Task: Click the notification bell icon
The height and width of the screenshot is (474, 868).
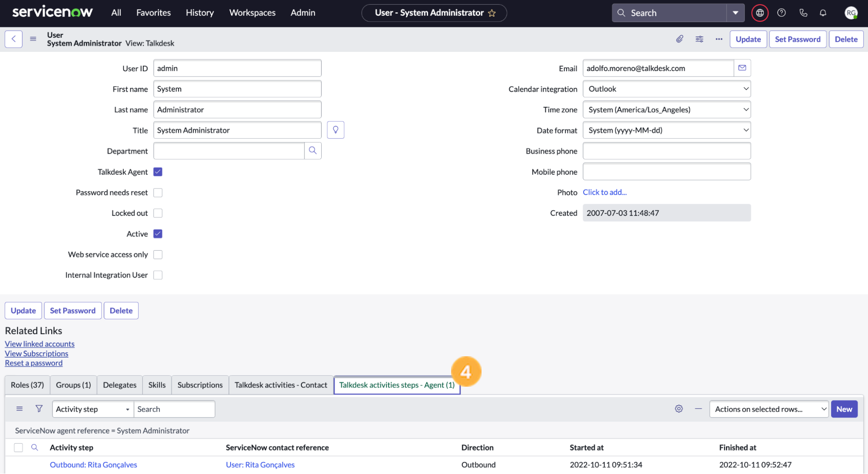Action: (x=822, y=13)
